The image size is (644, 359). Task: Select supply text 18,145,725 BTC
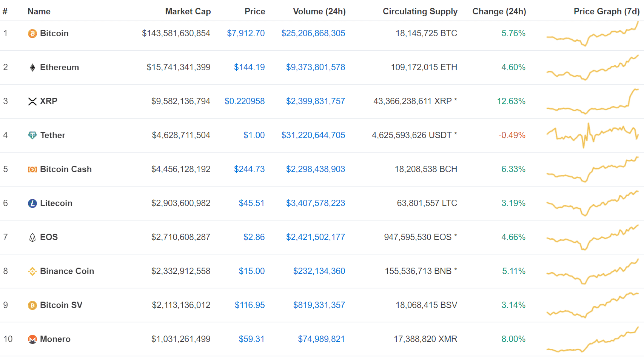(x=426, y=33)
